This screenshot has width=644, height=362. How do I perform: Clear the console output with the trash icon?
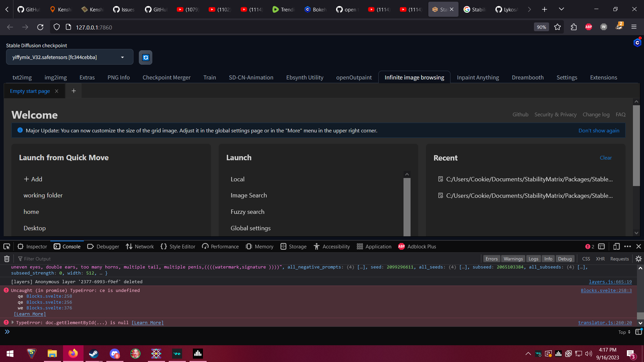6,258
